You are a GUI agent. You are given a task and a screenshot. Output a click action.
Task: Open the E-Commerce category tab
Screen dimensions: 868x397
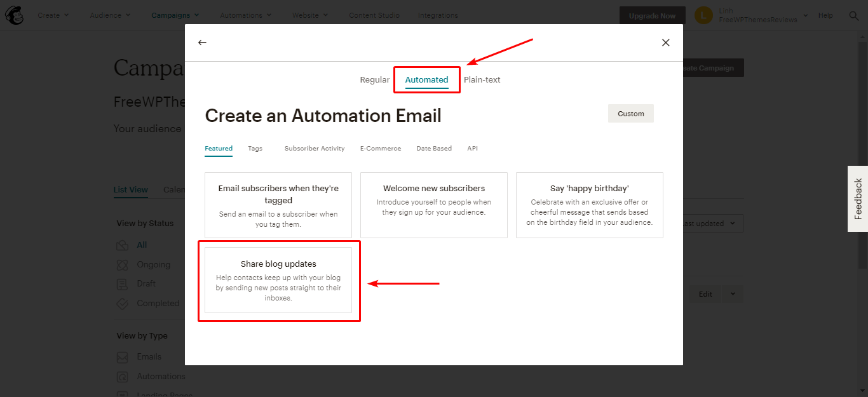[x=381, y=149]
